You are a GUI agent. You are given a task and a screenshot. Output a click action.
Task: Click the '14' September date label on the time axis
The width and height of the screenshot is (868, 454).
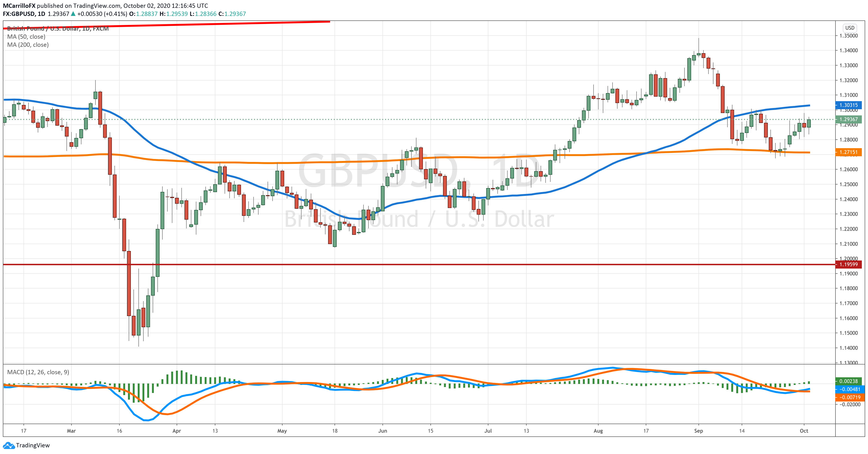click(742, 431)
